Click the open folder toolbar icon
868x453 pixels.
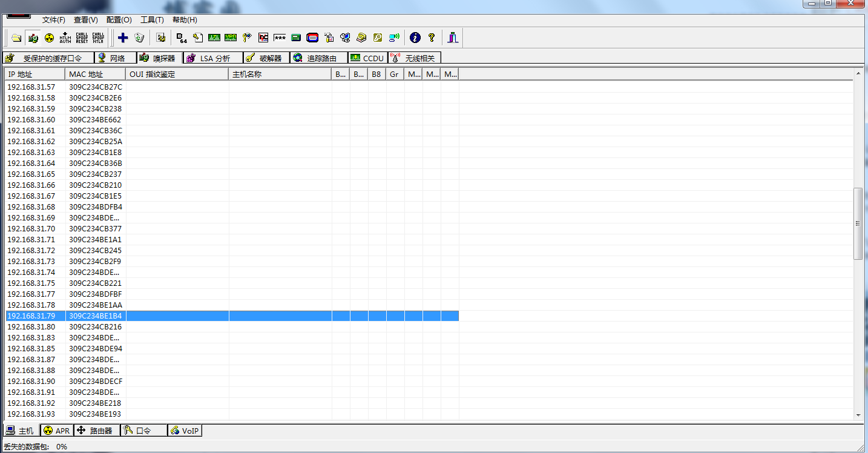(16, 38)
